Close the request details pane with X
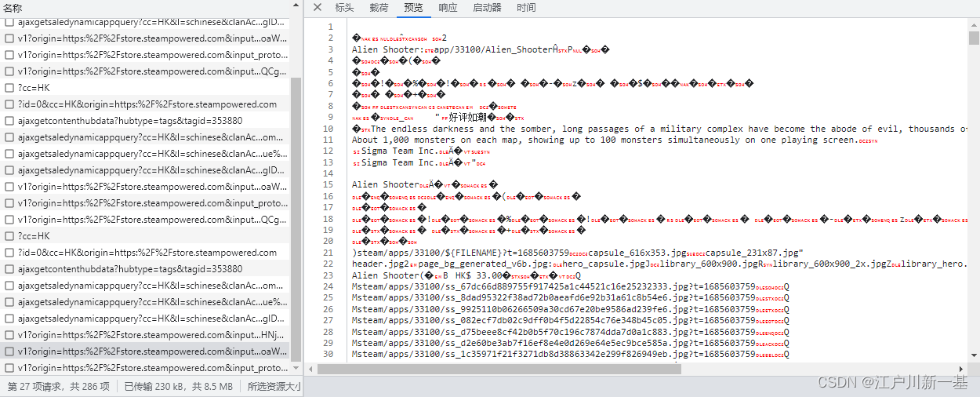980x397 pixels. click(317, 7)
